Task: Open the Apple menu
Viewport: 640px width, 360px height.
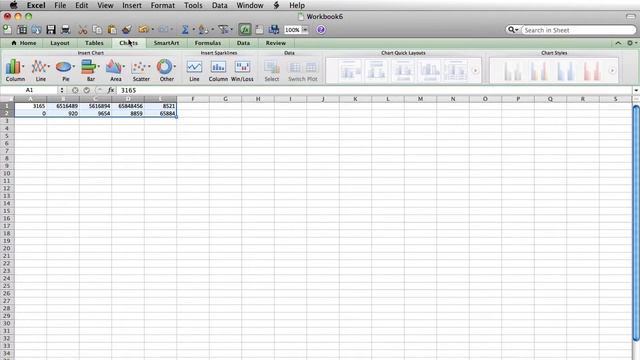Action: click(13, 5)
